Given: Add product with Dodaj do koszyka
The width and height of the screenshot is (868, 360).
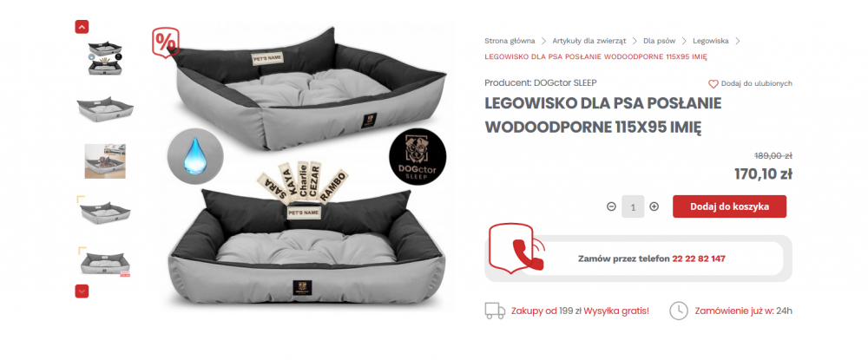Looking at the screenshot, I should tap(730, 206).
